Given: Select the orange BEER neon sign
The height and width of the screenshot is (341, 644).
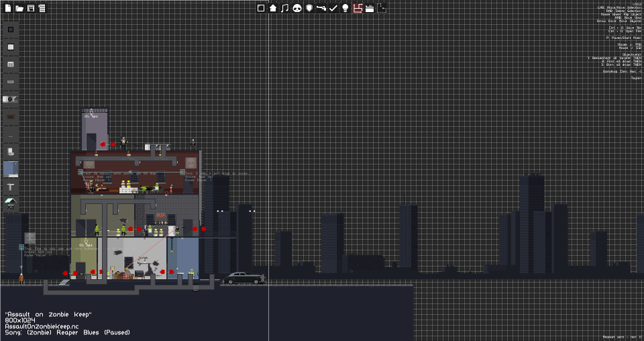Looking at the screenshot, I should (161, 215).
